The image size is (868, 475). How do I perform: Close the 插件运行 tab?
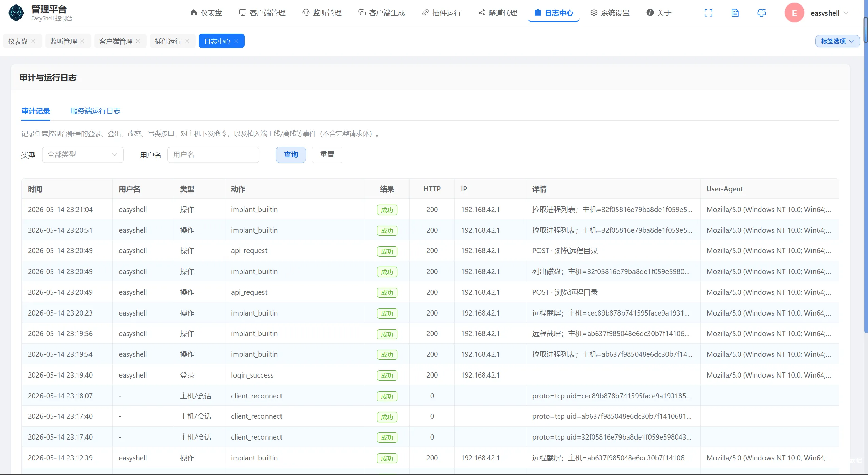click(x=187, y=41)
